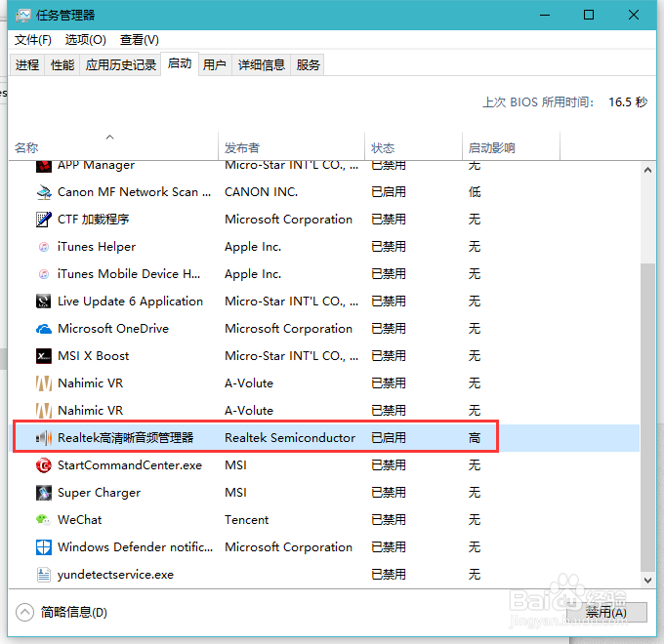
Task: Click the vertical scrollbar thumb
Action: click(647, 417)
